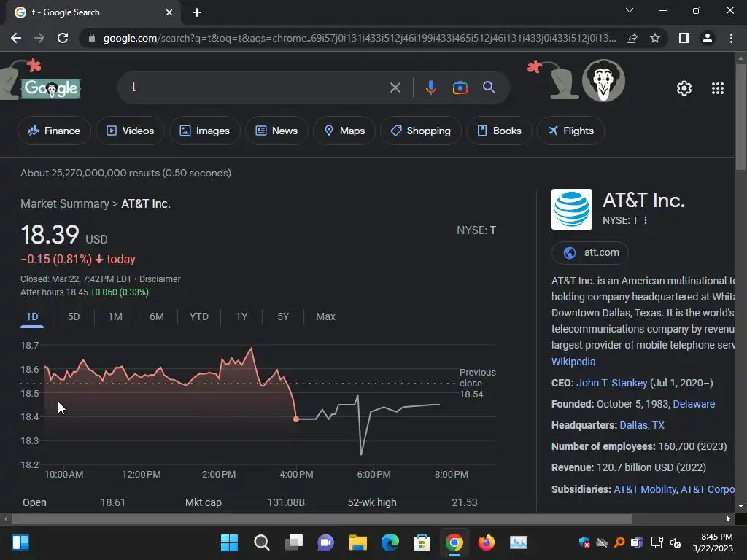Open the Wikipedia link
Screen dimensions: 747x560
573,362
